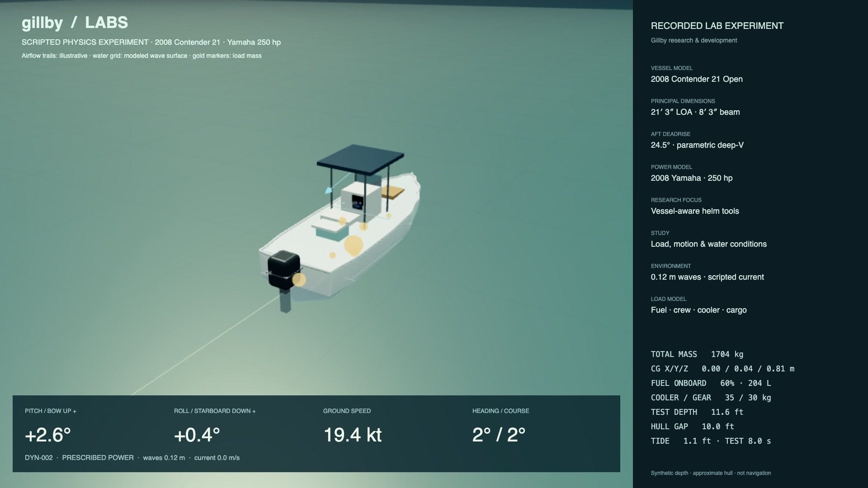The height and width of the screenshot is (488, 868).
Task: Click the 'FUEL ONBOARD 60% · 204 L' row
Action: tap(711, 383)
